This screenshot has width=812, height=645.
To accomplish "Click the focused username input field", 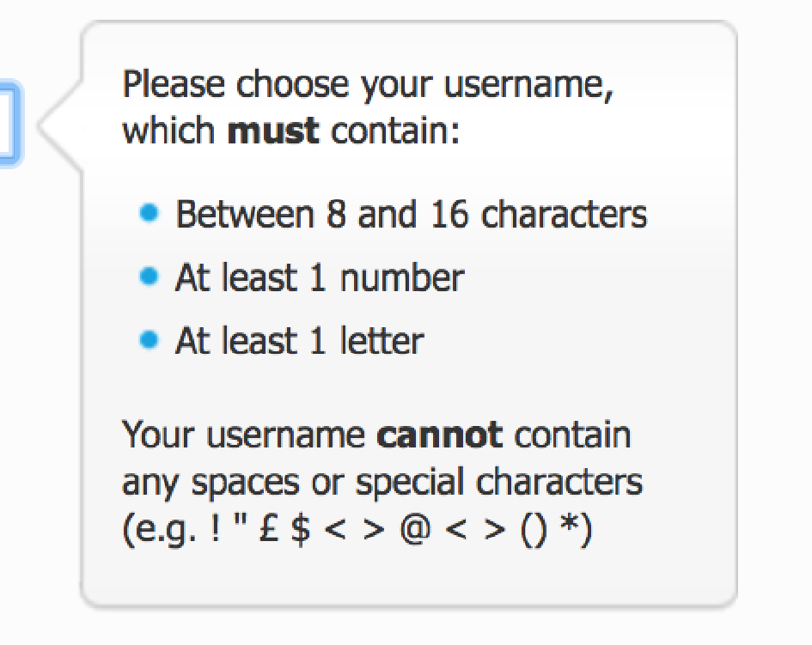I will [x=10, y=123].
